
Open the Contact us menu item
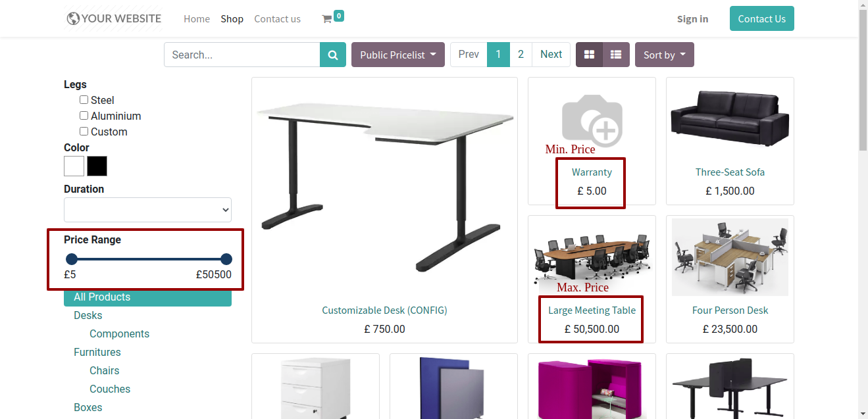277,19
